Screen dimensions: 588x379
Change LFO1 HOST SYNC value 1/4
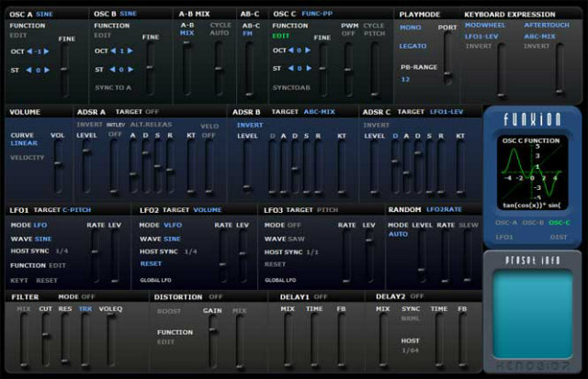[x=62, y=251]
